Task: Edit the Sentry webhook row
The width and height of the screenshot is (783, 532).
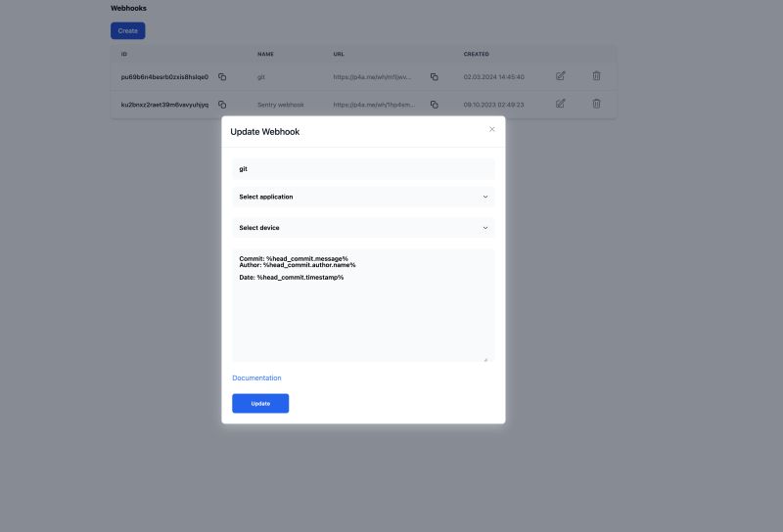Action: pos(560,104)
